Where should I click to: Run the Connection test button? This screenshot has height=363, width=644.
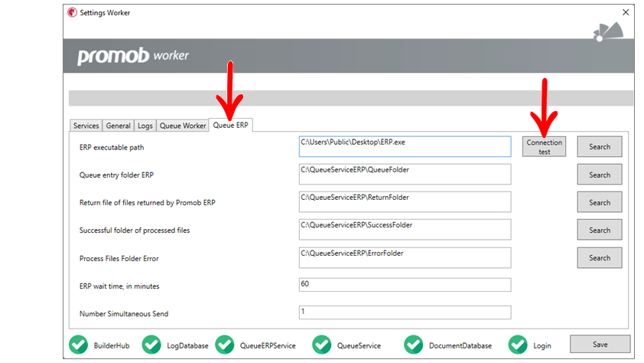point(545,147)
